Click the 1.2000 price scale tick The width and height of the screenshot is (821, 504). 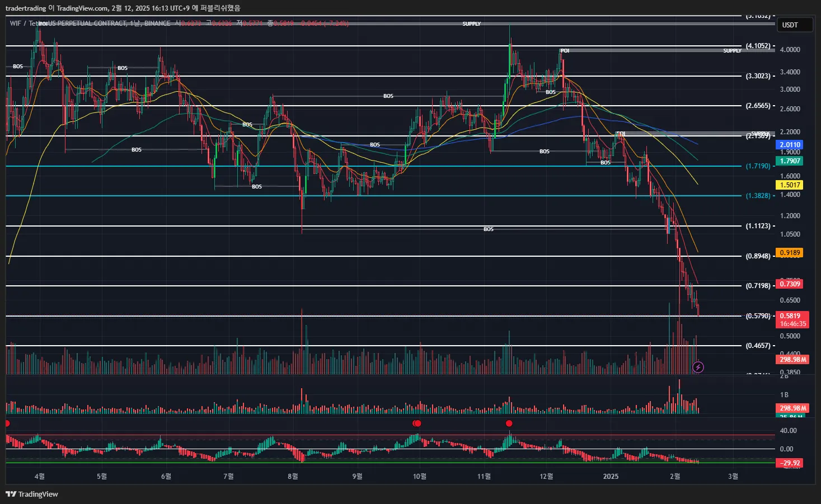pos(790,215)
